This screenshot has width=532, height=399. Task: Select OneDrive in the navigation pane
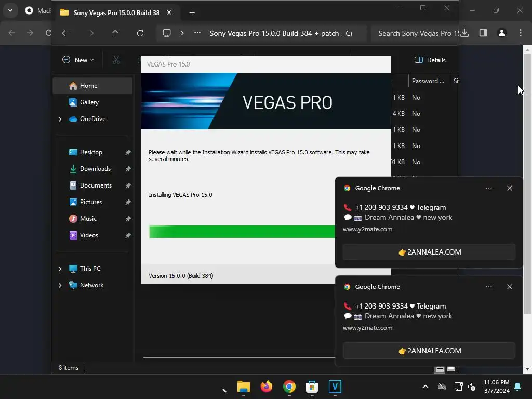(92, 119)
